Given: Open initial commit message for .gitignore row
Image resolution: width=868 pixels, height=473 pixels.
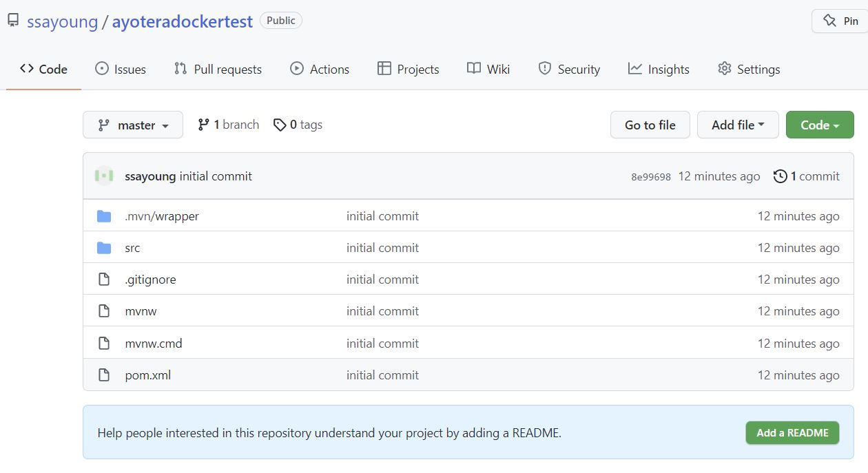Looking at the screenshot, I should pos(382,280).
